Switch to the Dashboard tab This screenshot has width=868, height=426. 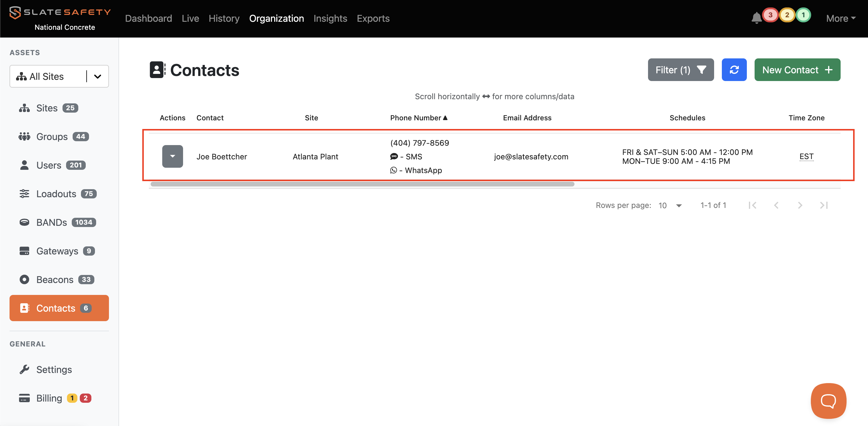tap(148, 18)
